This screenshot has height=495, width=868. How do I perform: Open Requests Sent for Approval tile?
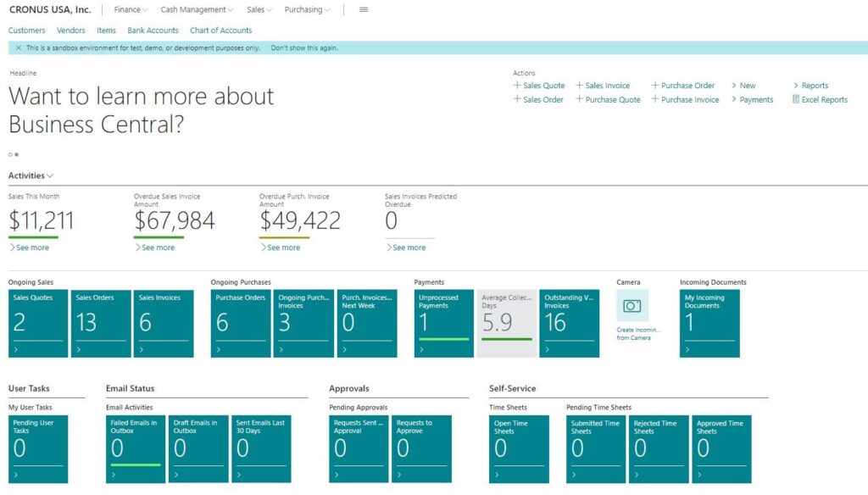click(359, 449)
